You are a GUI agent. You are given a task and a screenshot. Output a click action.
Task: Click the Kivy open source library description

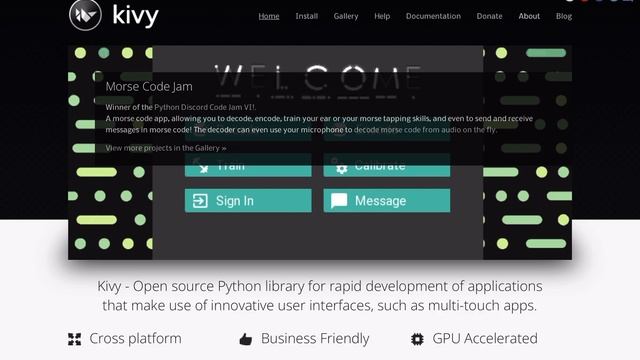tap(320, 296)
